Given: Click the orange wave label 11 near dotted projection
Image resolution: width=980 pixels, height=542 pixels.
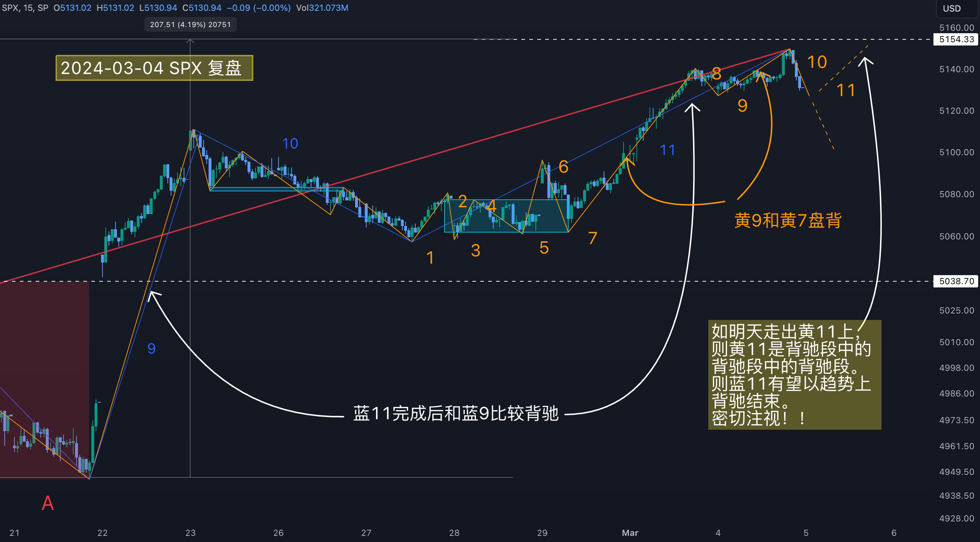Looking at the screenshot, I should pyautogui.click(x=846, y=91).
